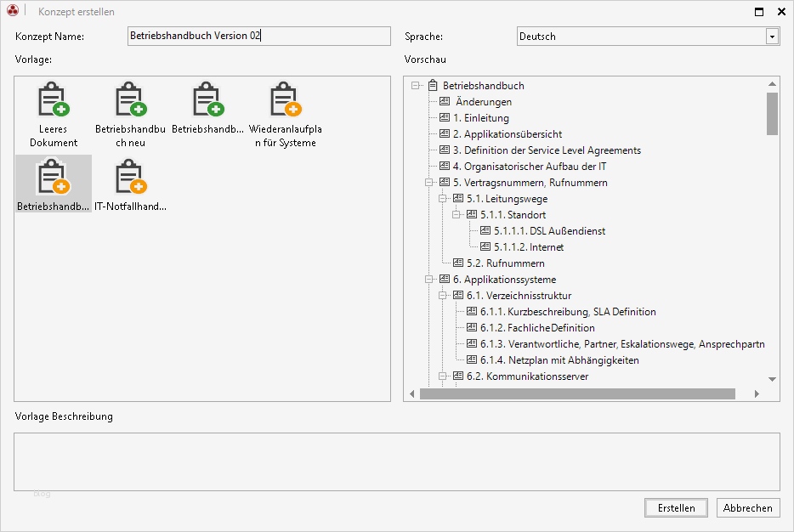Click the page icon next to Änderungen
The height and width of the screenshot is (532, 794).
[445, 102]
